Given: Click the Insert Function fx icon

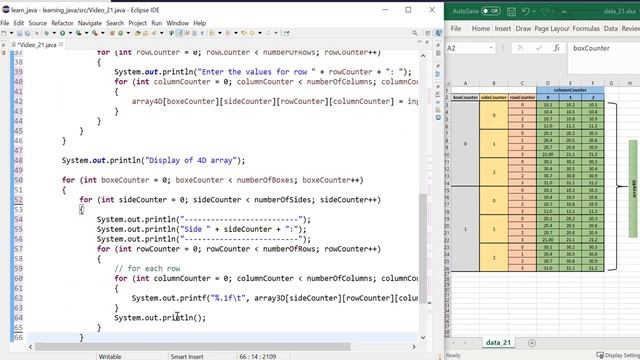Looking at the screenshot, I should (x=556, y=48).
